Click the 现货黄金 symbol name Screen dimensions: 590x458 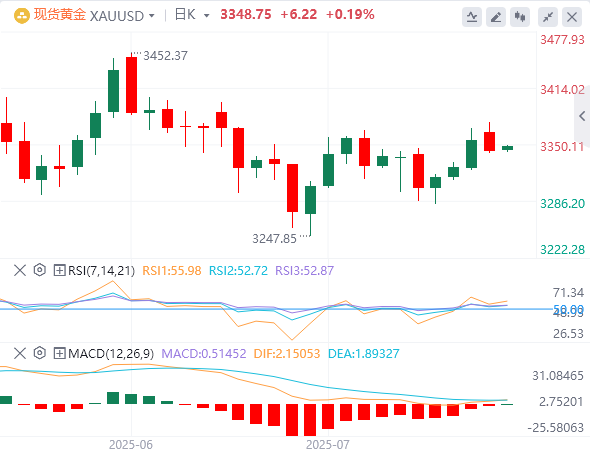pyautogui.click(x=60, y=15)
